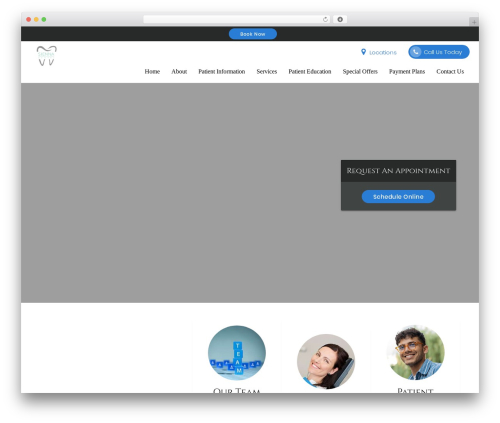Image resolution: width=500 pixels, height=423 pixels.
Task: Go to the Home menu item
Action: point(152,71)
